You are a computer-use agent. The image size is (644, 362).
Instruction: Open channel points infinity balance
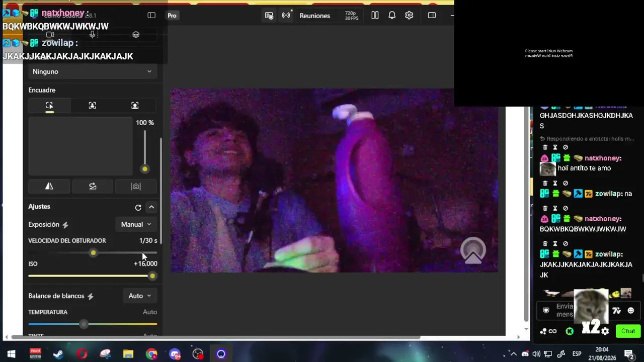(x=548, y=331)
